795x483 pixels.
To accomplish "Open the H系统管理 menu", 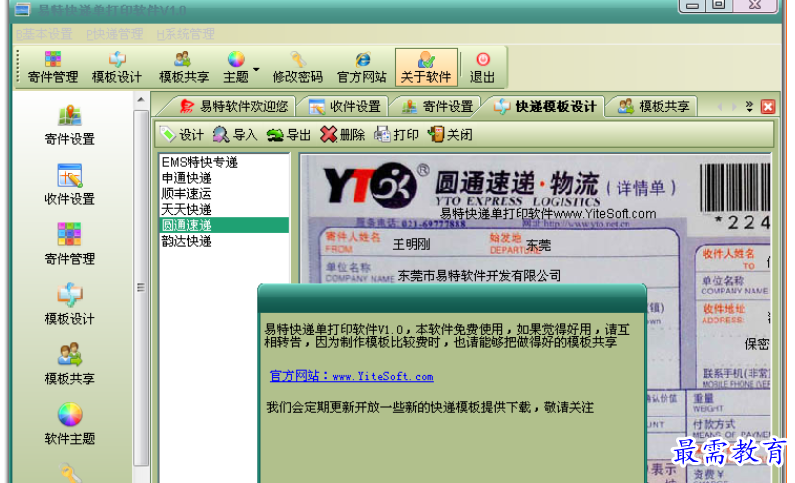I will click(x=185, y=34).
